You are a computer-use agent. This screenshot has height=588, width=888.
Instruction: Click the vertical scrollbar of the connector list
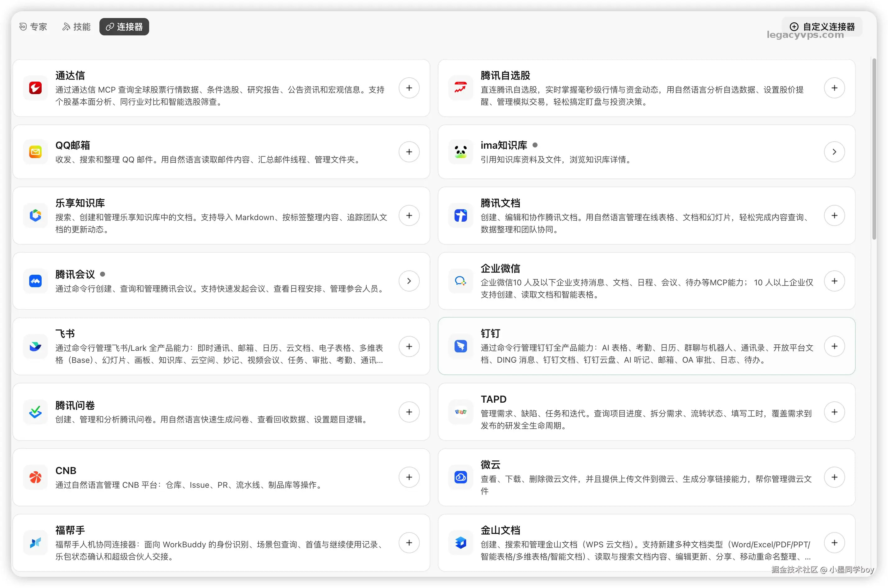point(874,148)
